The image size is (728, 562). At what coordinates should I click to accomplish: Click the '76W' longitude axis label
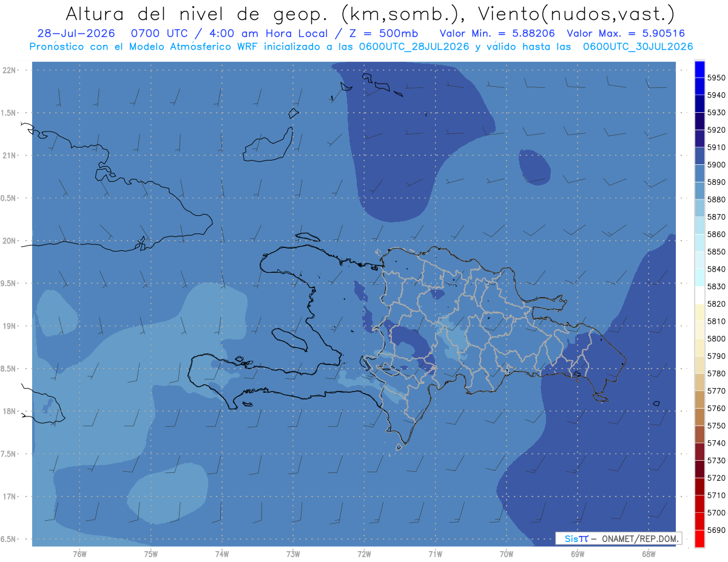click(x=79, y=554)
